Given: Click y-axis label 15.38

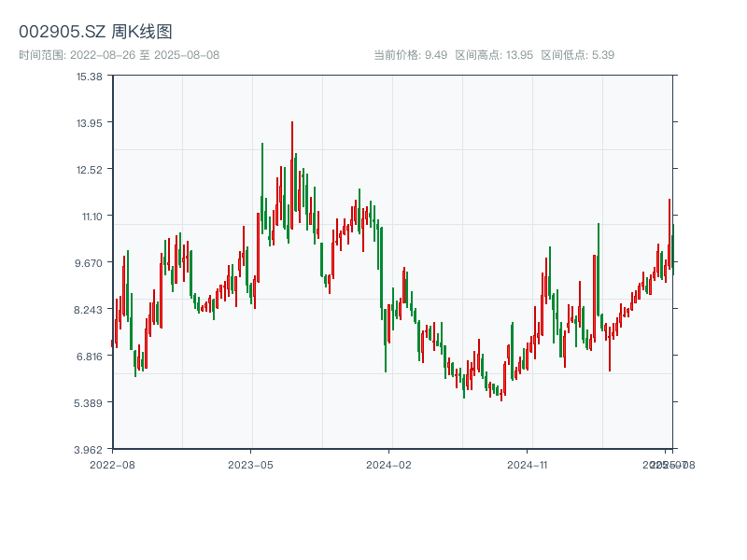Looking at the screenshot, I should click(x=89, y=77).
